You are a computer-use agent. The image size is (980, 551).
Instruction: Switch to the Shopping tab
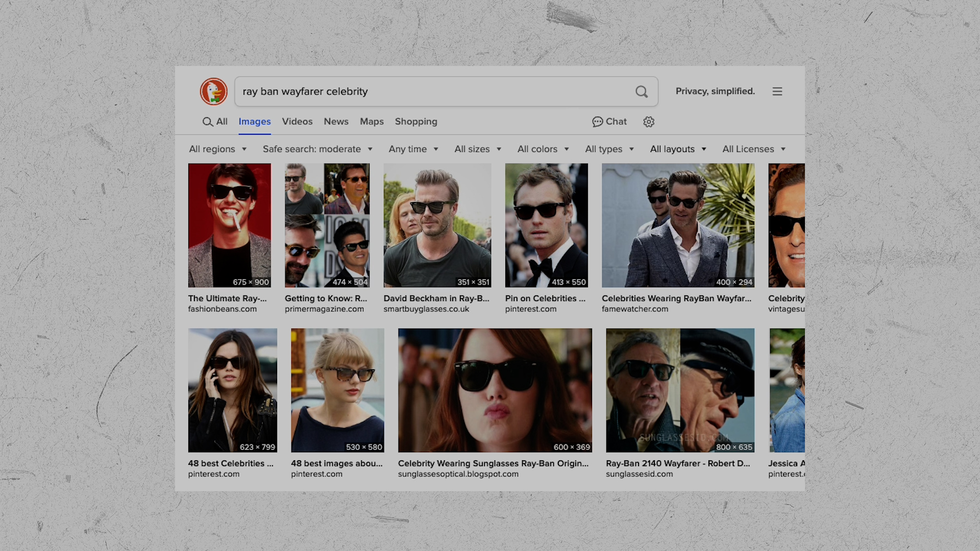pos(416,121)
